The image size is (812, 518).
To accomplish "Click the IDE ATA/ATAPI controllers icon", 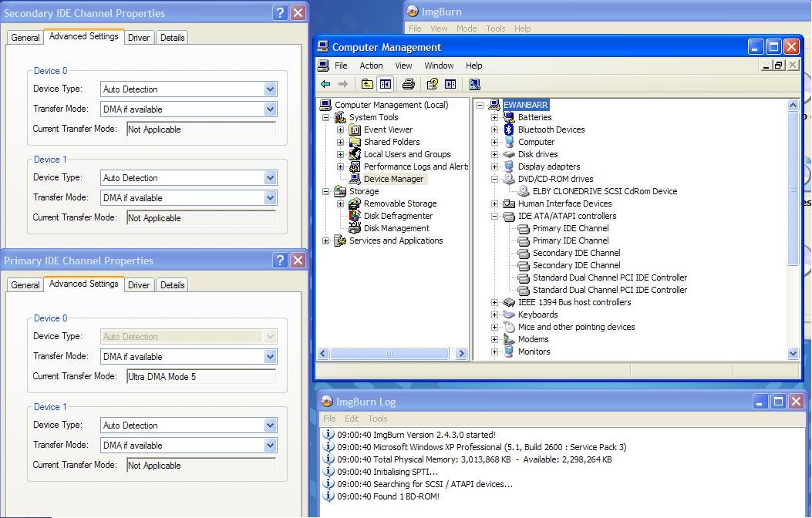I will coord(509,217).
